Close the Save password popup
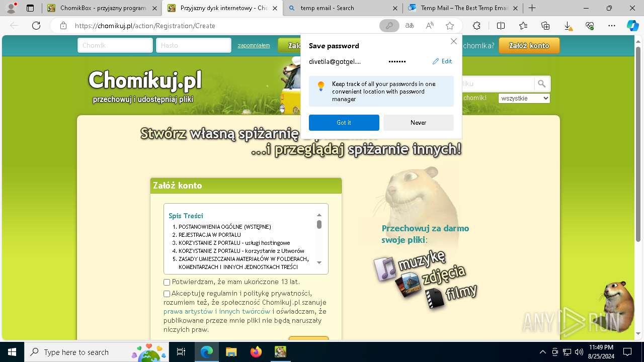The height and width of the screenshot is (362, 644). [x=454, y=41]
